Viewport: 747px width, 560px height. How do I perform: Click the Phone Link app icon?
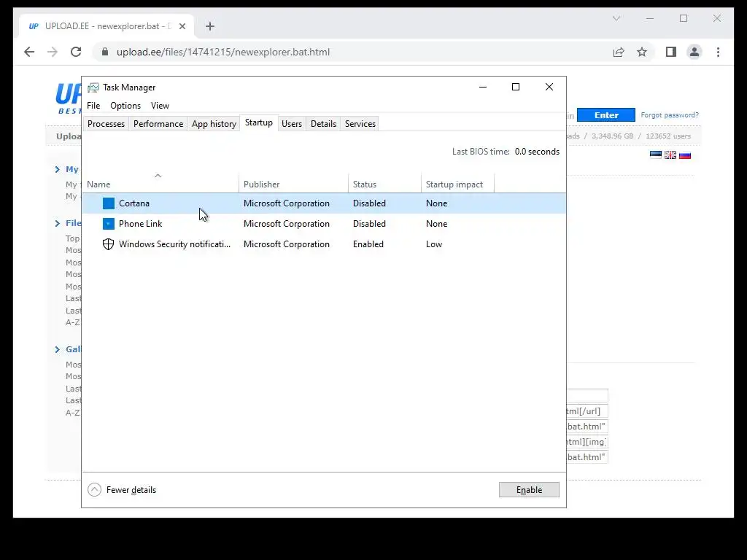(109, 224)
